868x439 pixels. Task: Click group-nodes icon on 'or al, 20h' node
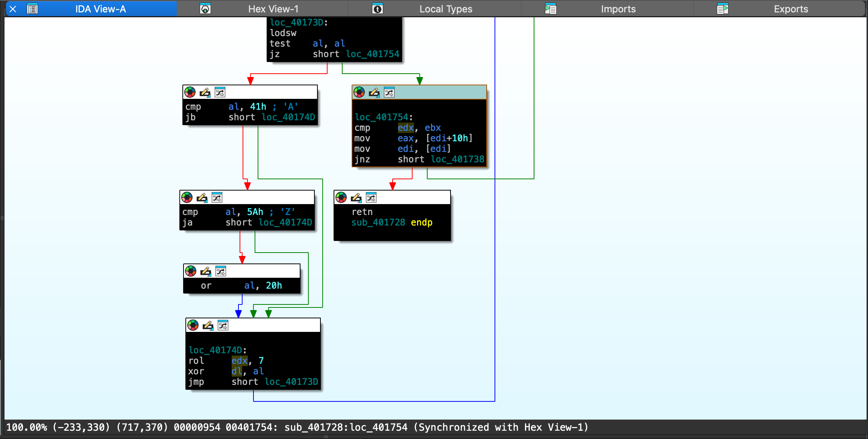click(221, 271)
